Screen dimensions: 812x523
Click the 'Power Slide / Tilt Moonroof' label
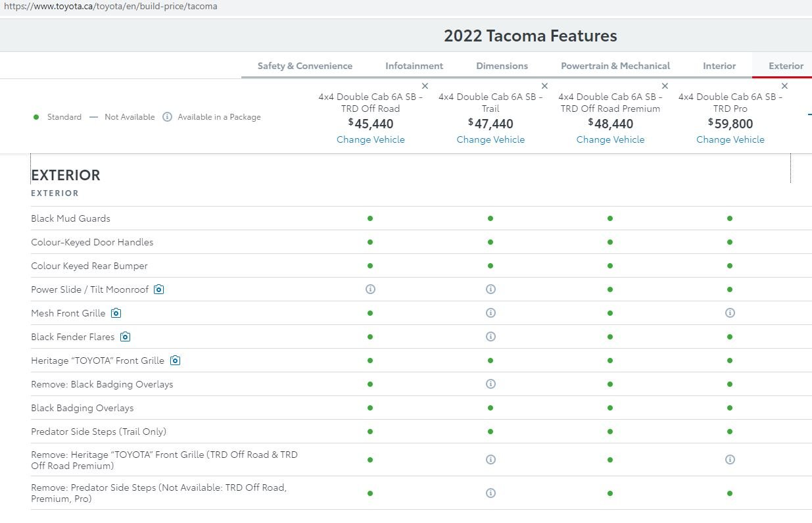click(90, 289)
